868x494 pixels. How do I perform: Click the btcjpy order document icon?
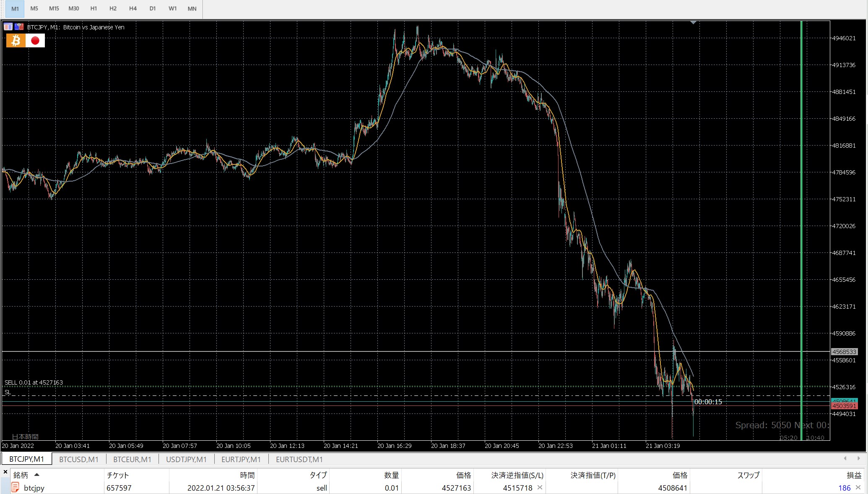pos(15,487)
